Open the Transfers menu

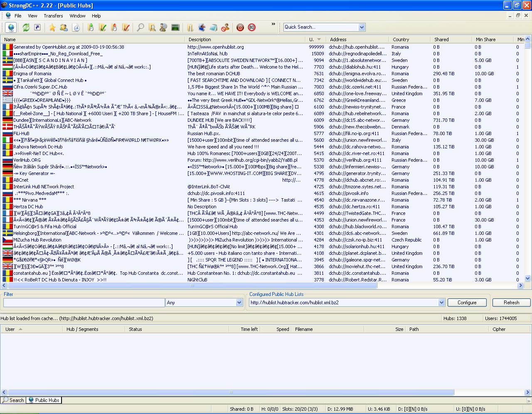point(53,16)
